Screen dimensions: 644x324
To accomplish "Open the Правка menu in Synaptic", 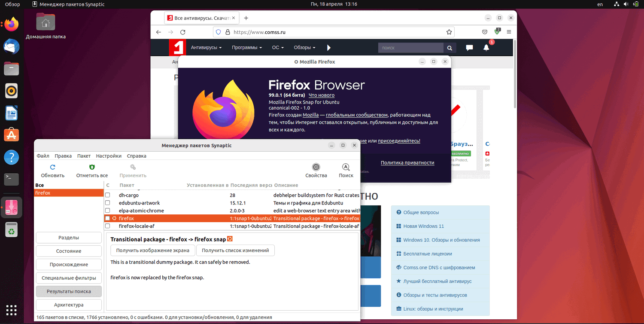I will point(63,156).
